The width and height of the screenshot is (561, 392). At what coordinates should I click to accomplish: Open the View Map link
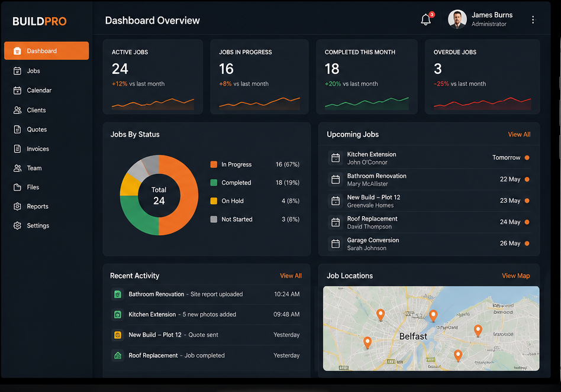[x=515, y=276]
